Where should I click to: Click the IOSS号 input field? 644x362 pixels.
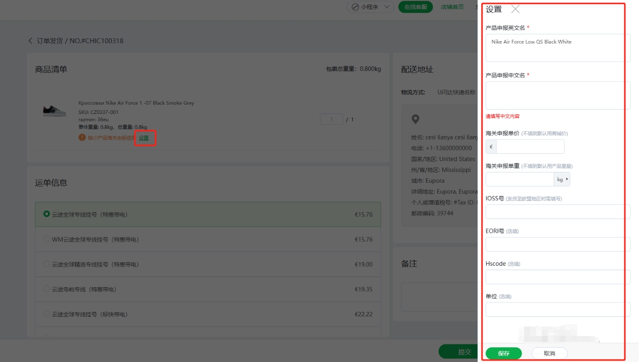pyautogui.click(x=558, y=212)
